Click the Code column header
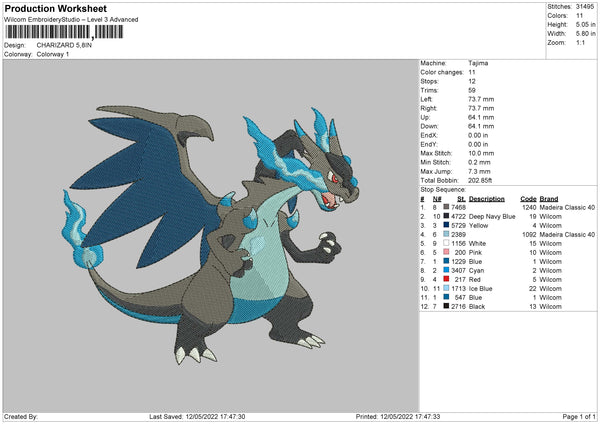 [528, 199]
